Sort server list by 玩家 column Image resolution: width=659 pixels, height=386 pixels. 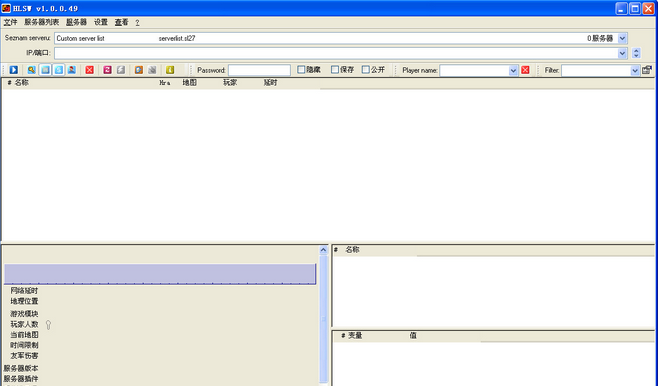pos(230,83)
